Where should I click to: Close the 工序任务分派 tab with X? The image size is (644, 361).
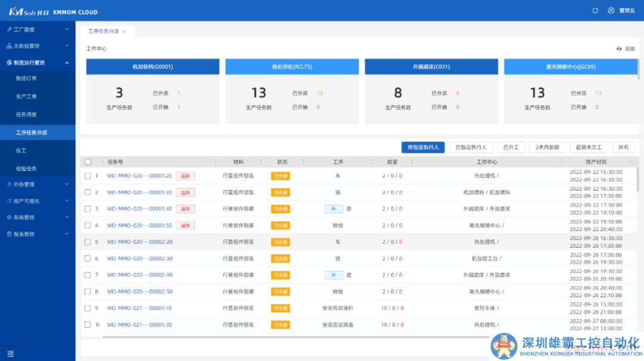click(125, 32)
